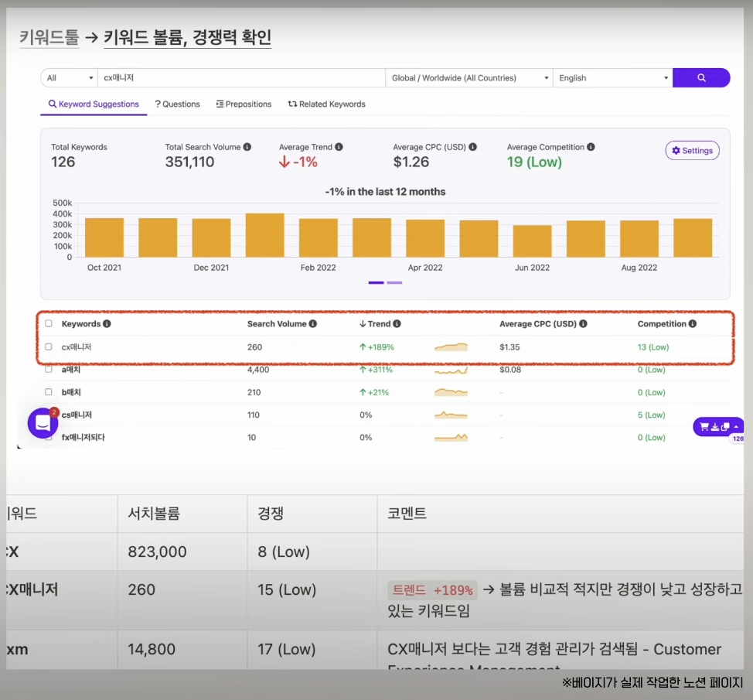753x700 pixels.
Task: Check the b매치 keyword checkbox
Action: [x=49, y=392]
